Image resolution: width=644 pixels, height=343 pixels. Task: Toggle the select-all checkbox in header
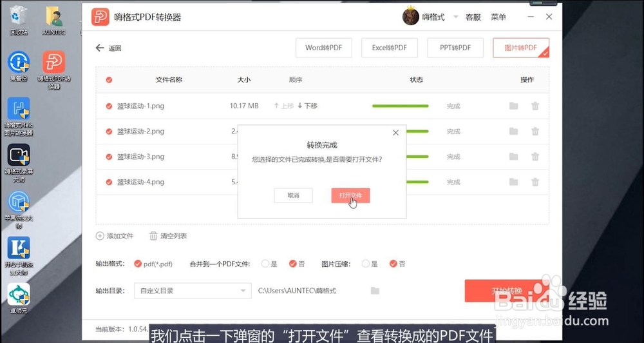coord(109,80)
